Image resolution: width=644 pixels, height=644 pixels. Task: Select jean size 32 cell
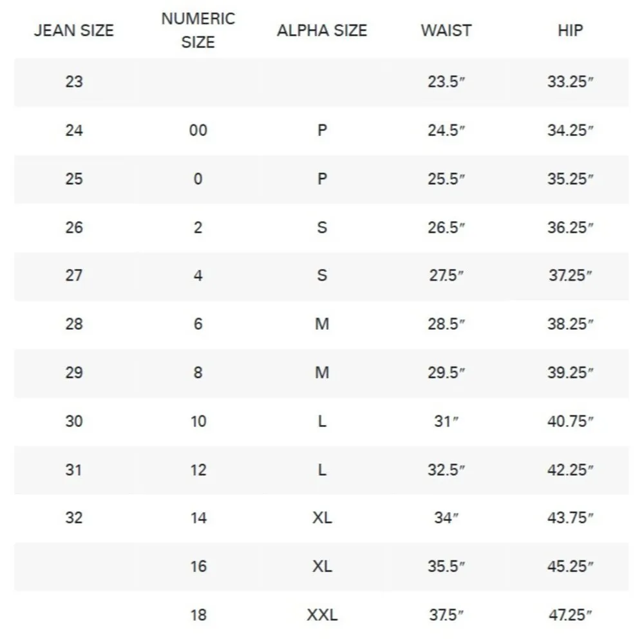(x=74, y=518)
